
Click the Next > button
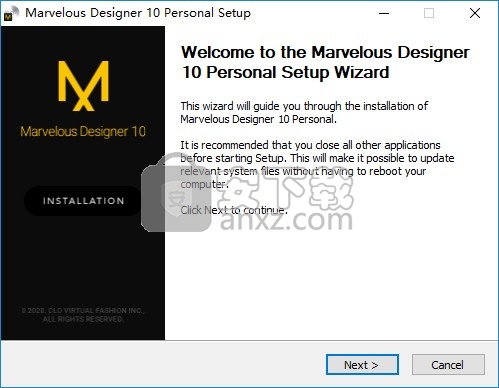click(362, 364)
